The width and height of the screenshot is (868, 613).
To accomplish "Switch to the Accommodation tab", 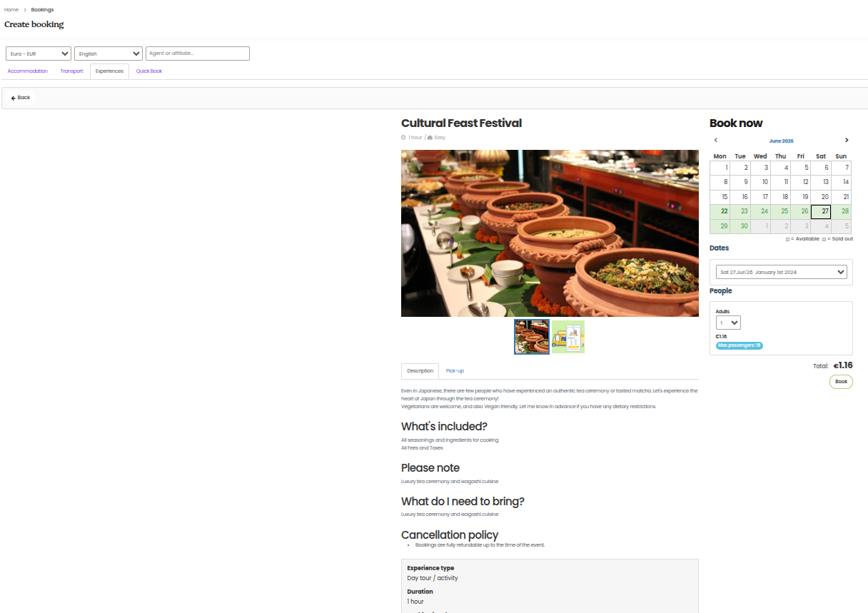I will click(x=28, y=71).
